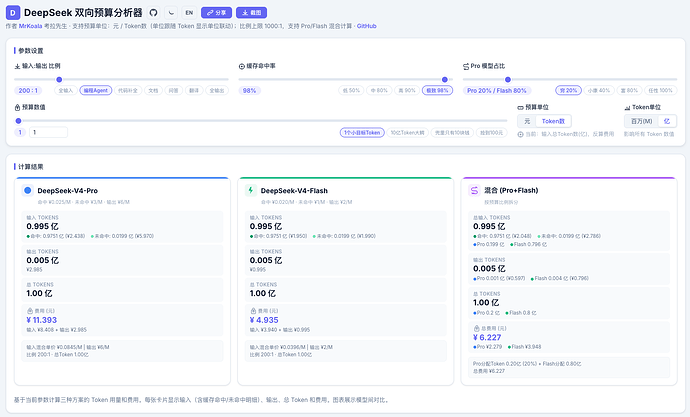Choose the 中 80% cache hit preset
The height and width of the screenshot is (417, 690).
pyautogui.click(x=379, y=91)
